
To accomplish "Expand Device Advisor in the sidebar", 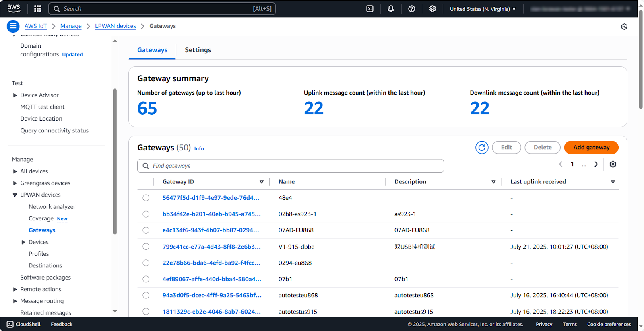I will 15,95.
